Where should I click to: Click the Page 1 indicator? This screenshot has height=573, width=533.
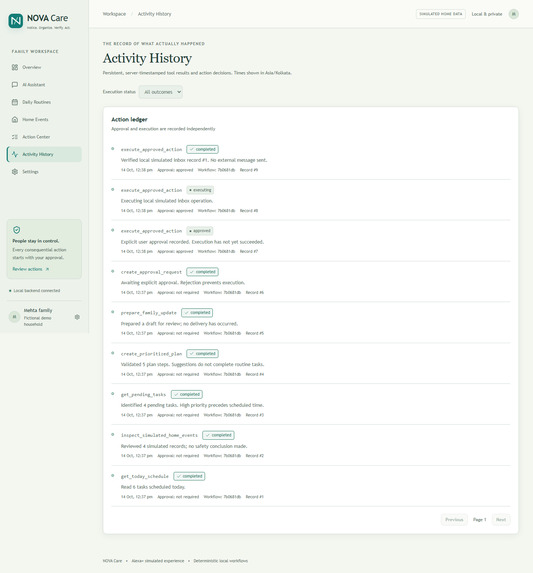[x=479, y=520]
